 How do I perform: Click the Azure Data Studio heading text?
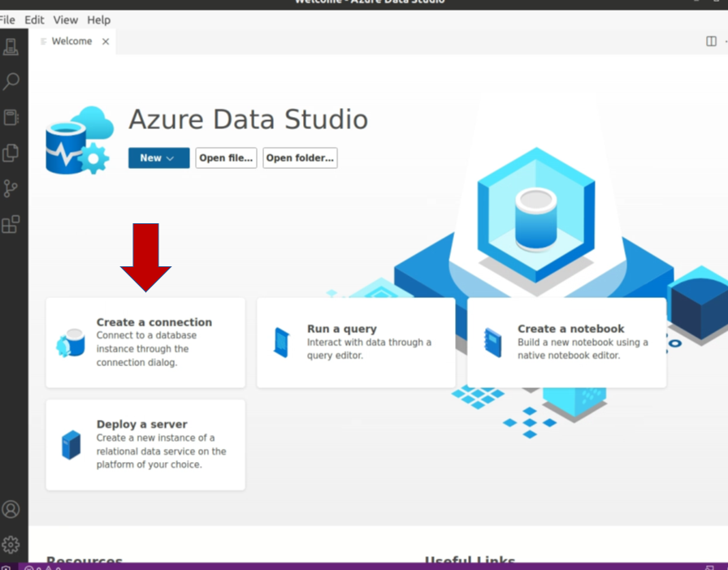tap(249, 119)
